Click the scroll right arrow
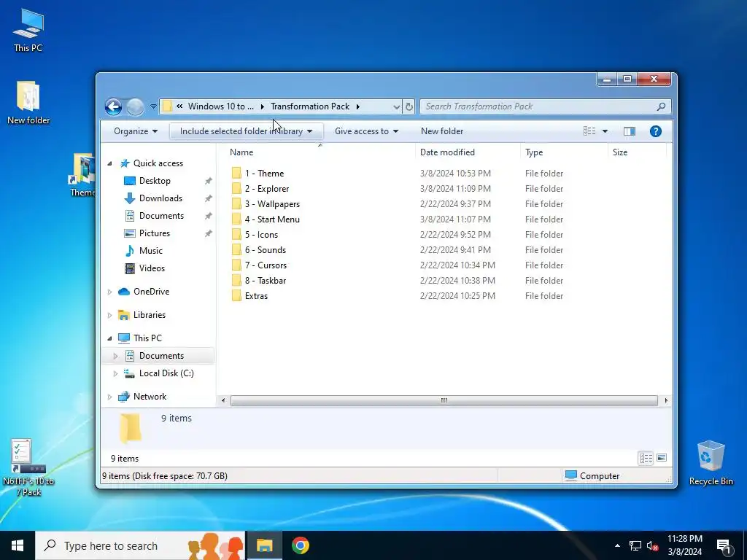This screenshot has width=747, height=560. click(x=665, y=400)
